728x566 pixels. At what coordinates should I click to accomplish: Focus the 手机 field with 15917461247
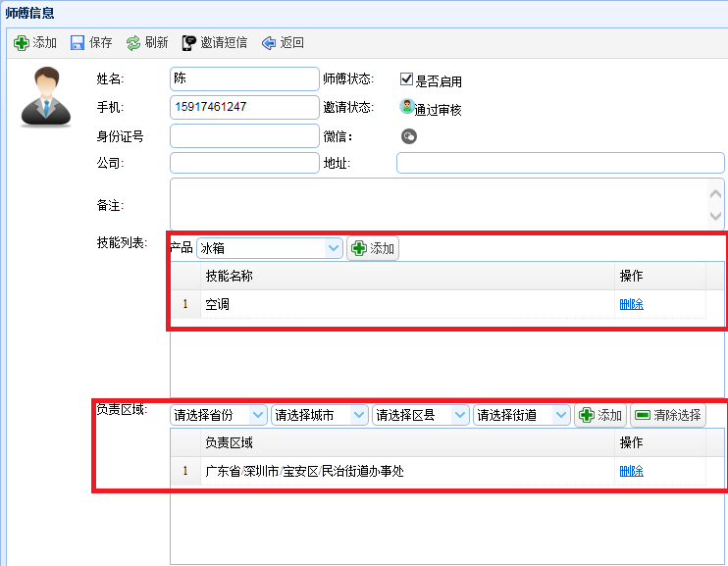[244, 107]
